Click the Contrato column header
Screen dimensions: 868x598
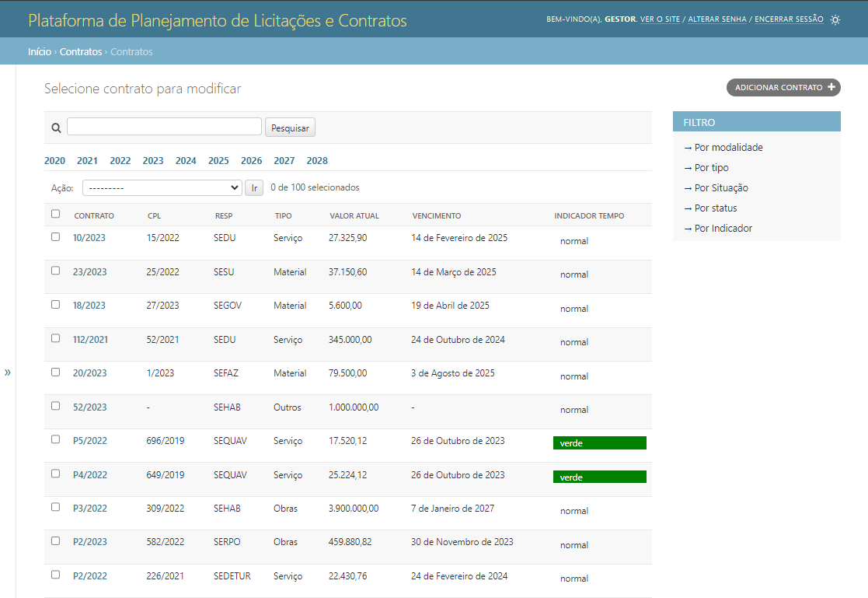click(94, 215)
